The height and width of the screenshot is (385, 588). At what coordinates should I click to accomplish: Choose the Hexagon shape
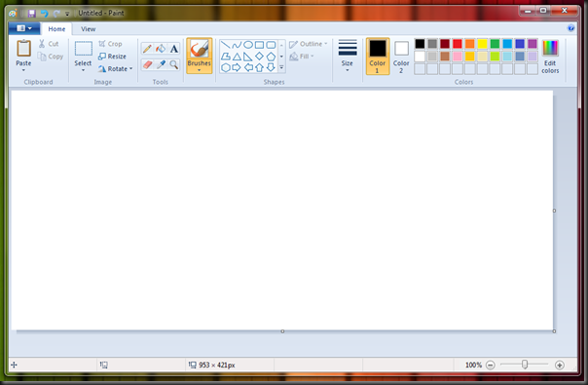point(226,67)
